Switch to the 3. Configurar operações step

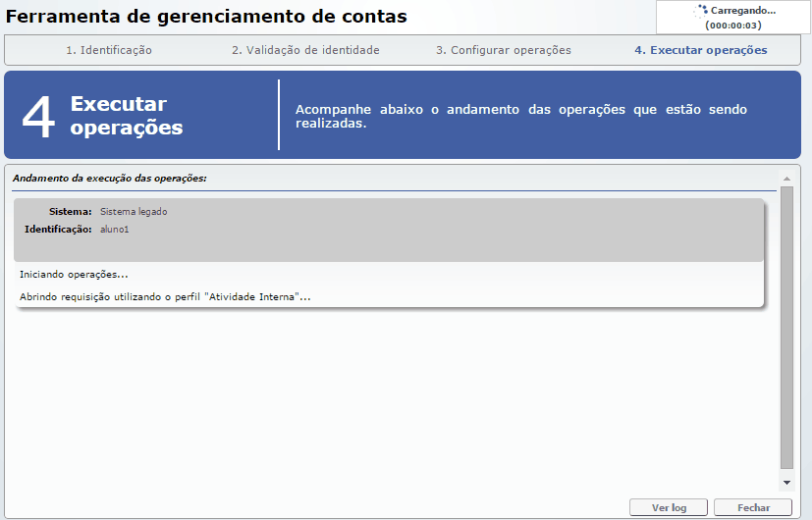[x=503, y=50]
